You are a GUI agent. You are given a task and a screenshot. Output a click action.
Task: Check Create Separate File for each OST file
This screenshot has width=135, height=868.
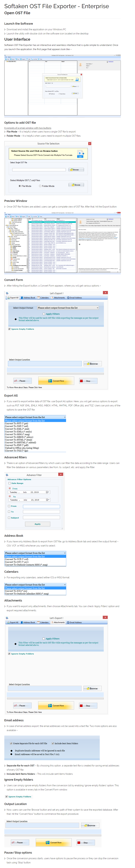(x=11, y=743)
